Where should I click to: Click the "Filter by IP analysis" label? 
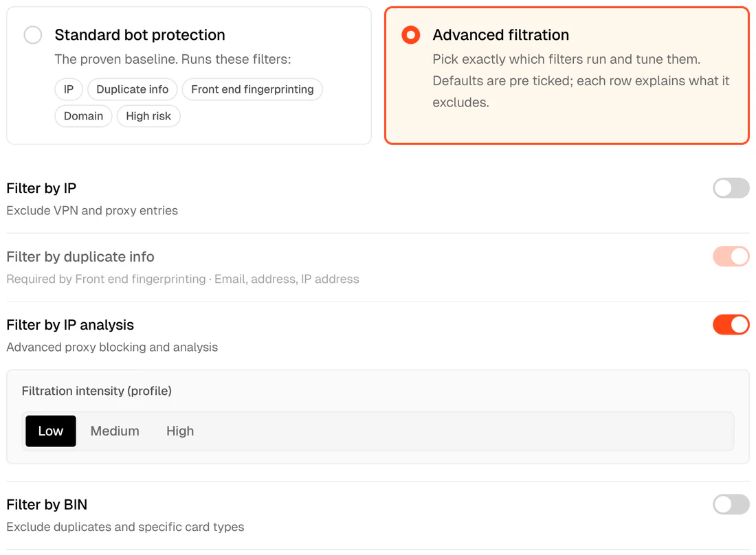(70, 325)
